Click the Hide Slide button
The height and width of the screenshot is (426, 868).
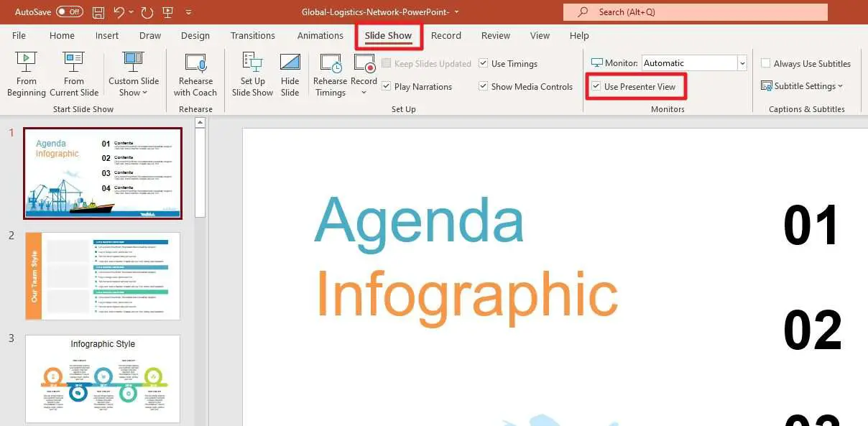pyautogui.click(x=290, y=75)
